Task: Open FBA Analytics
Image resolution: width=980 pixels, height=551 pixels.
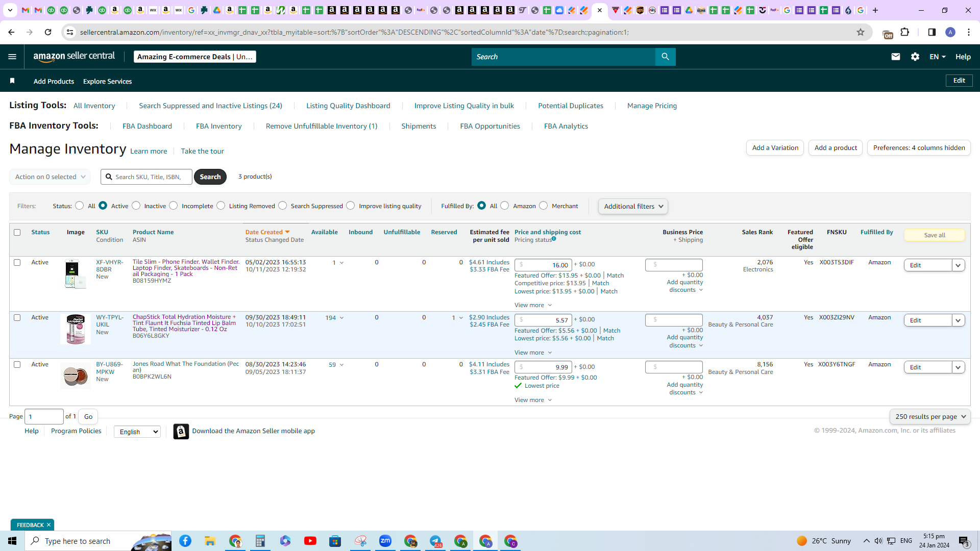Action: click(566, 126)
